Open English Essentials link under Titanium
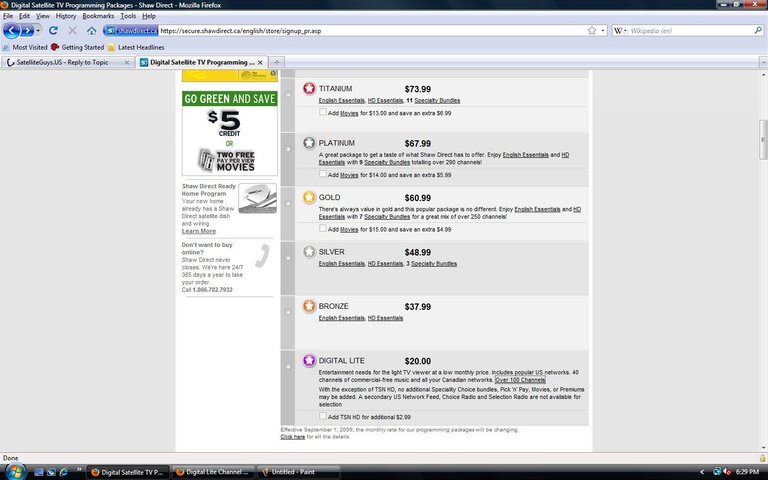Viewport: 768px width, 480px height. click(x=341, y=100)
